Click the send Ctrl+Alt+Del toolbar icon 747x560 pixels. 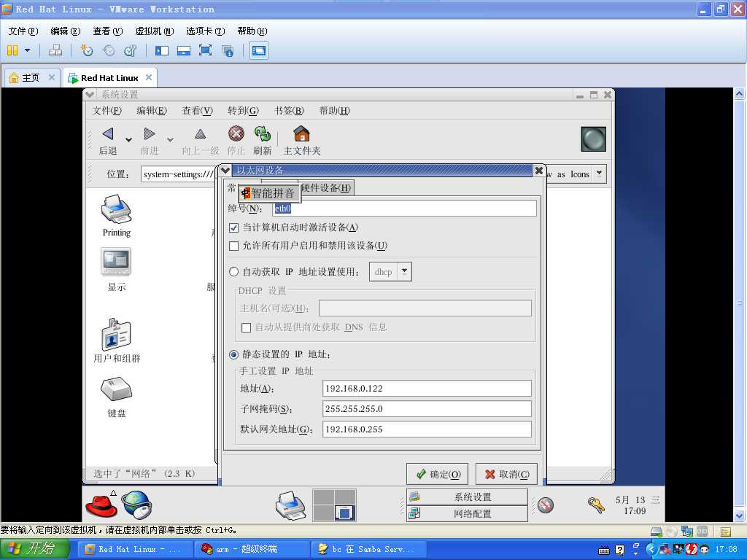point(55,50)
